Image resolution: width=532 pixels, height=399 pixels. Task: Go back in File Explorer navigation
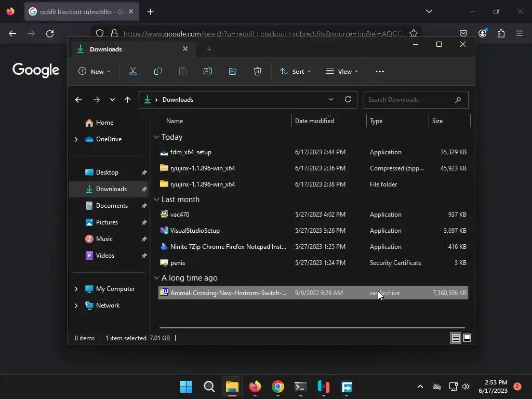point(78,100)
